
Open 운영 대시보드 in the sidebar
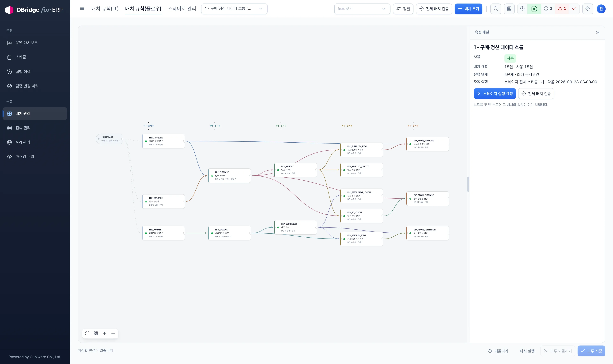click(35, 43)
